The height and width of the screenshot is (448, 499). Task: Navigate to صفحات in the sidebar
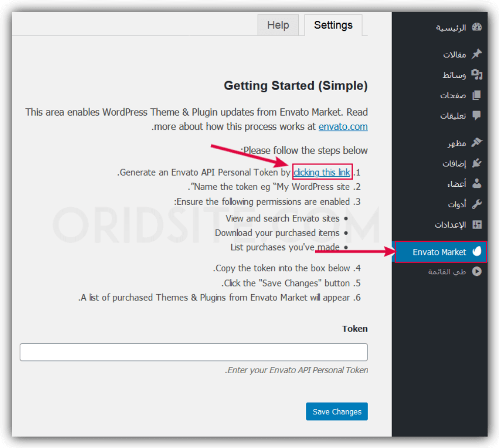(453, 96)
